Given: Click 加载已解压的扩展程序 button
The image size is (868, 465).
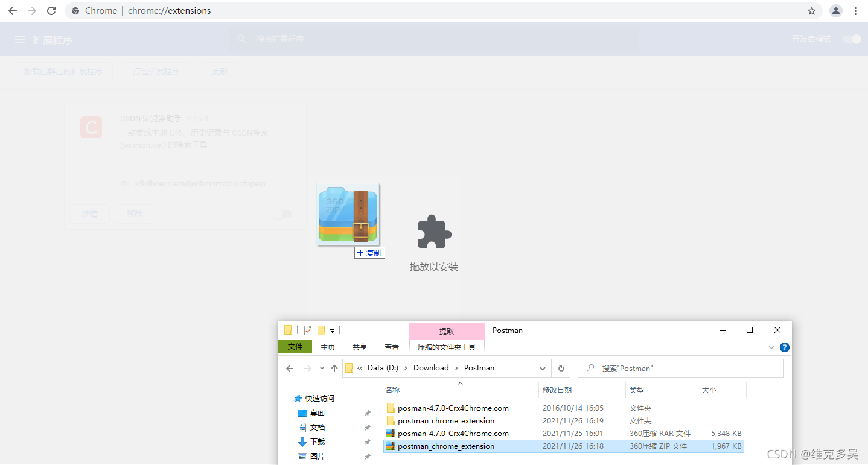Looking at the screenshot, I should click(63, 71).
